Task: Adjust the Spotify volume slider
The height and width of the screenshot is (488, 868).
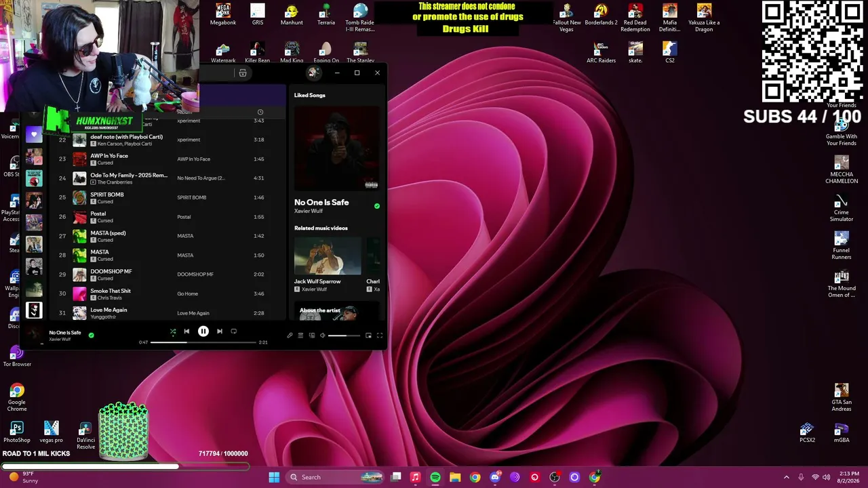Action: [x=344, y=335]
